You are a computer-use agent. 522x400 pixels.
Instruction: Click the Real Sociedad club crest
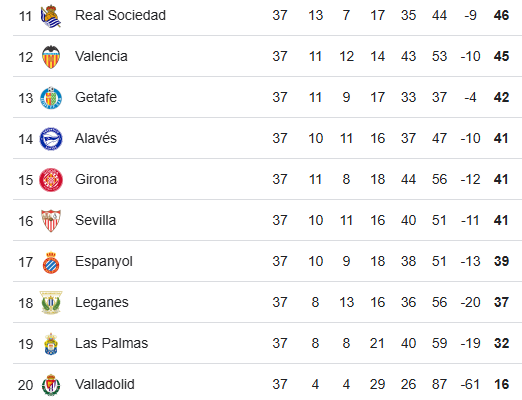click(51, 16)
